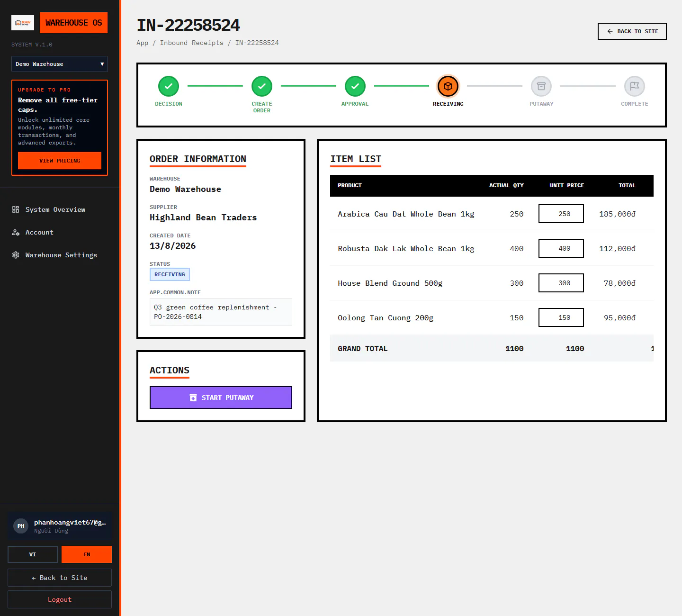Screen dimensions: 682x616
Task: Click the System Overview dashboard icon
Action: [16, 209]
